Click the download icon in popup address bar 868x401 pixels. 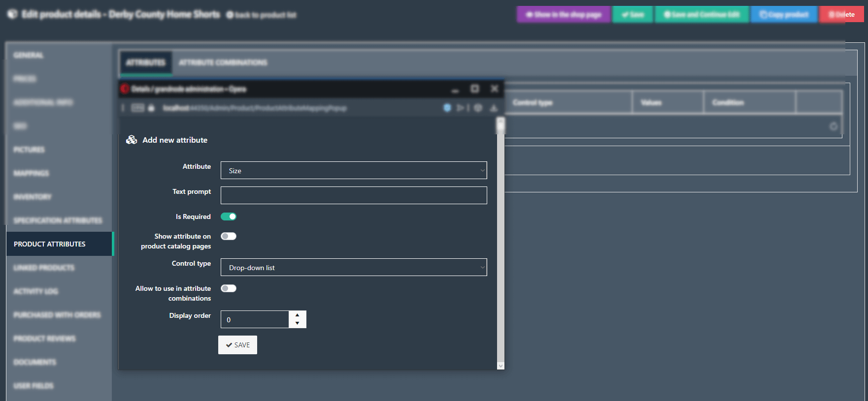(x=494, y=108)
